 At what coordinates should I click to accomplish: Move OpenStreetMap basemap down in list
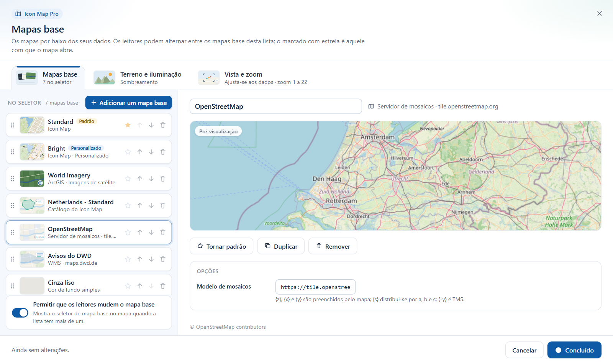(x=151, y=233)
